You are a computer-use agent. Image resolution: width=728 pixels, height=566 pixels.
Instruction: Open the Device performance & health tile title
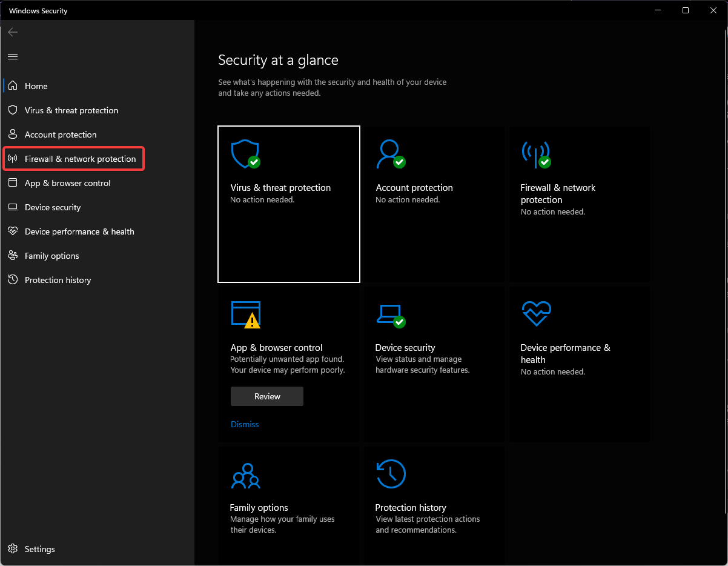[x=566, y=354]
